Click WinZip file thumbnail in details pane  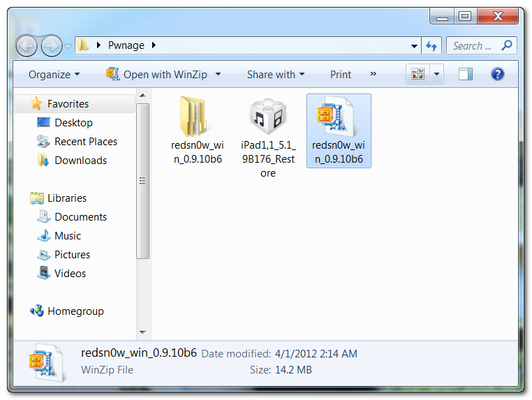coord(47,363)
